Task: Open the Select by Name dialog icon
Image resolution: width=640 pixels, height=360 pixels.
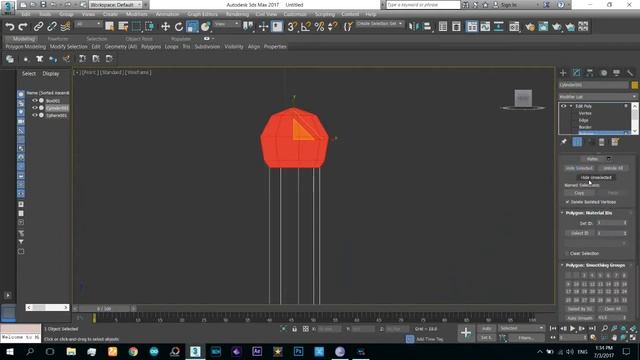Action: (123, 27)
